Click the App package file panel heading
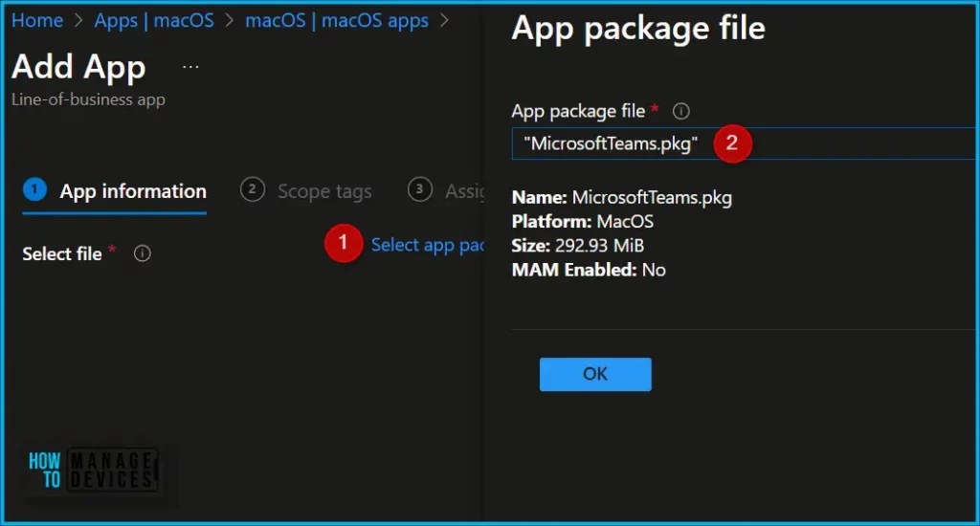The height and width of the screenshot is (526, 980). point(638,29)
